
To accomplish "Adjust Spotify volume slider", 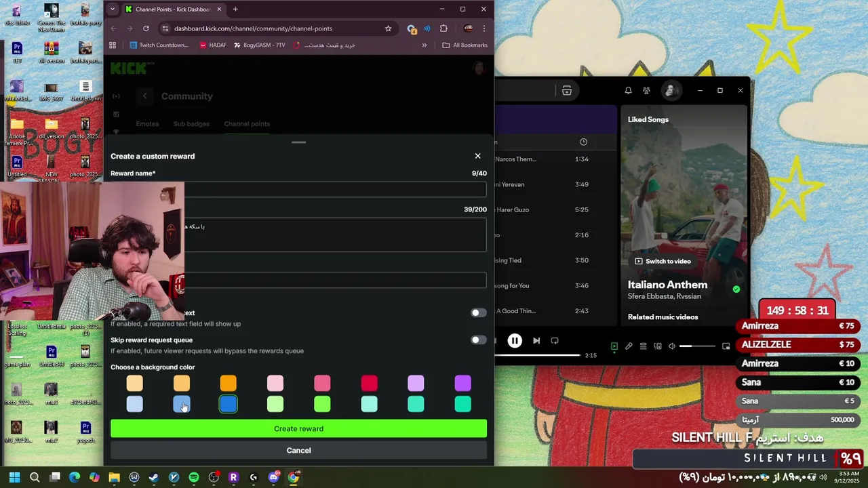I will [697, 346].
